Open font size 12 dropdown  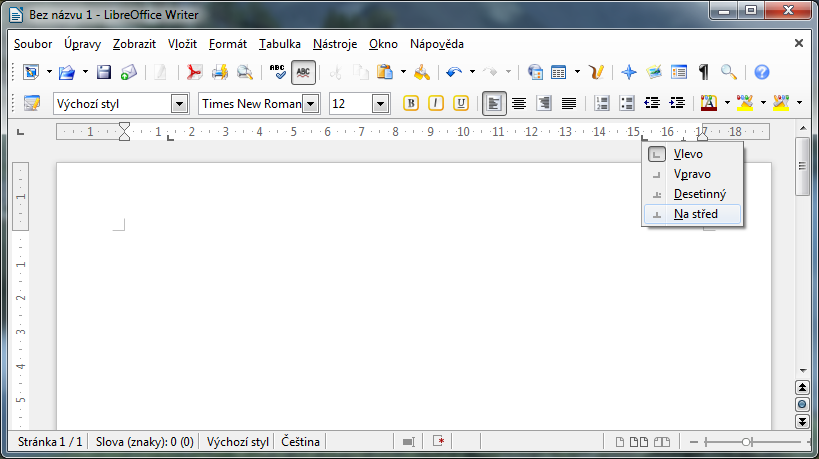click(380, 104)
